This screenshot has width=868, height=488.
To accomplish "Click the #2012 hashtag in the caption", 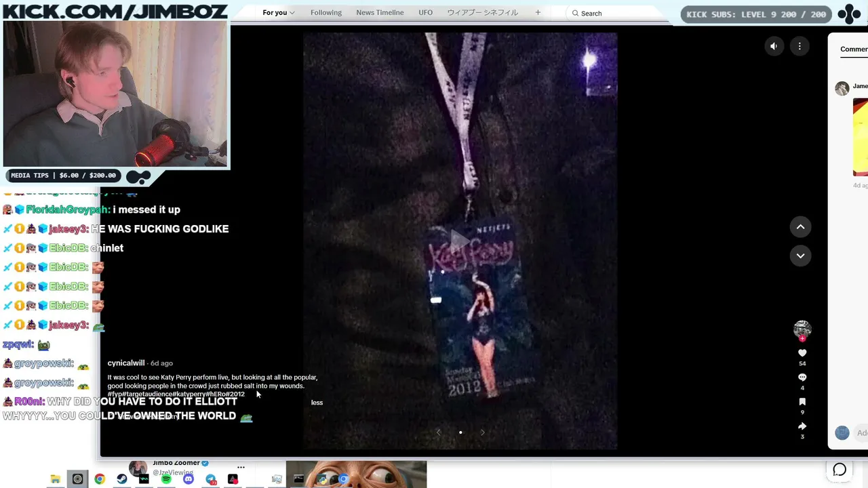I will [235, 394].
